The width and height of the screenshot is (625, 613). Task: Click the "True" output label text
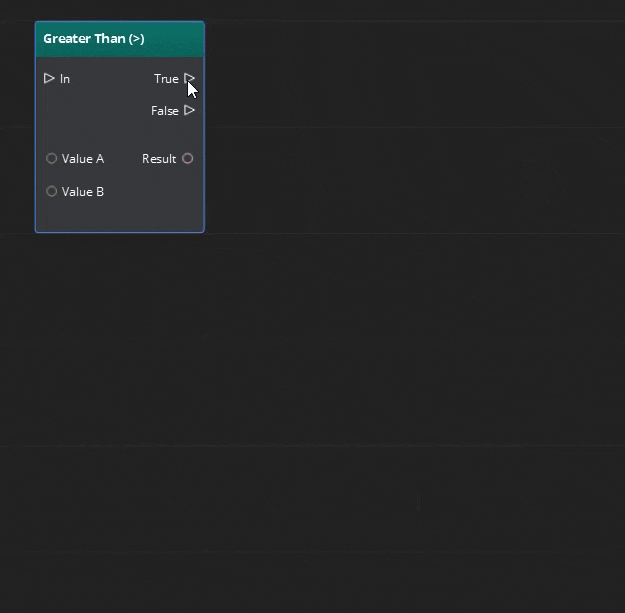[x=166, y=79]
